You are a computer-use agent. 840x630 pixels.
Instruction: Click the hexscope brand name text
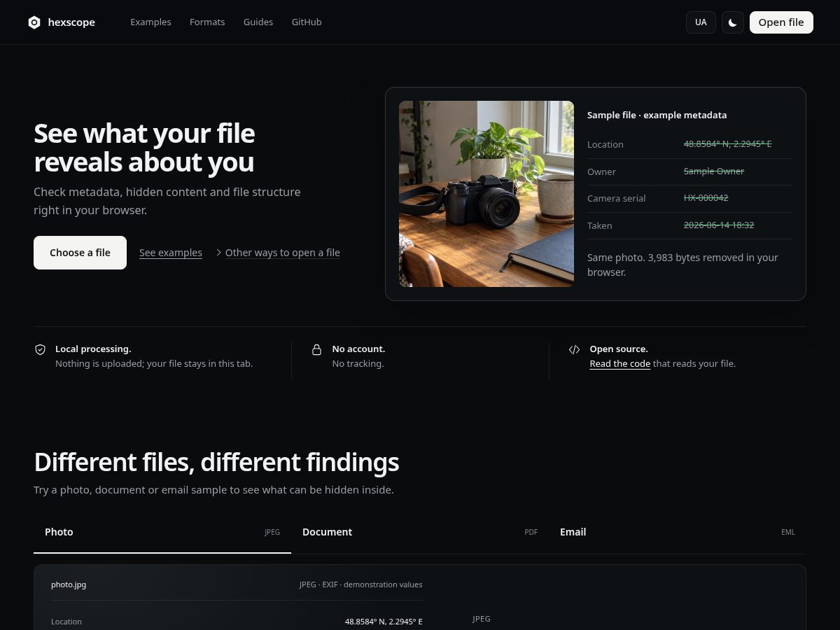point(71,22)
